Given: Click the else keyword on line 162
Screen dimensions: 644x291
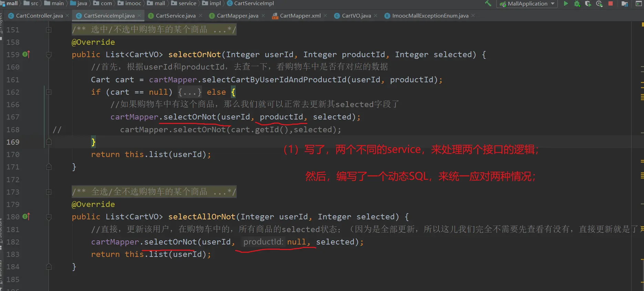Looking at the screenshot, I should 216,92.
